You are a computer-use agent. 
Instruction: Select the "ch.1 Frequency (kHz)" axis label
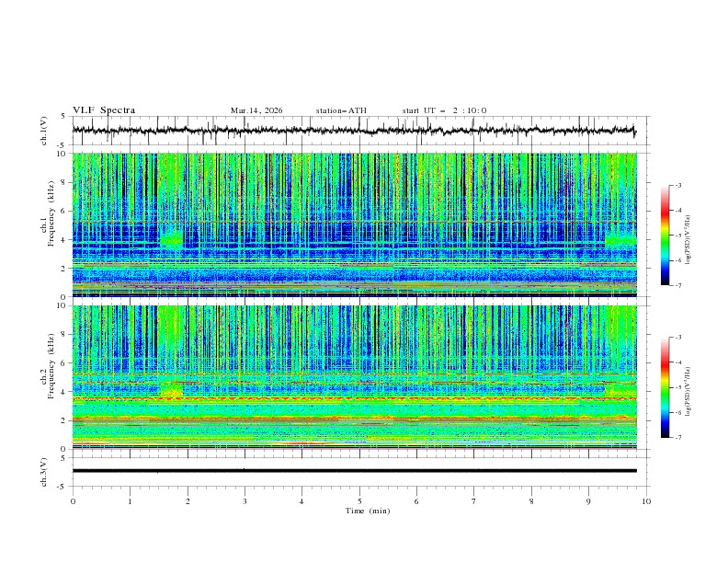pyautogui.click(x=48, y=214)
